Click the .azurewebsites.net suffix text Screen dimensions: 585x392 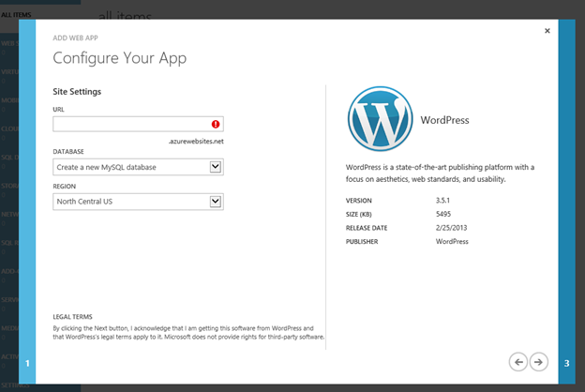[x=196, y=142]
